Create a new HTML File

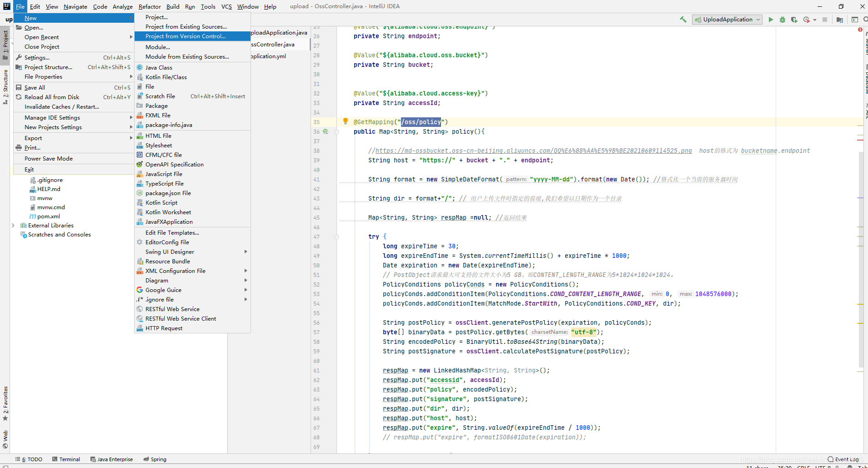[193, 136]
